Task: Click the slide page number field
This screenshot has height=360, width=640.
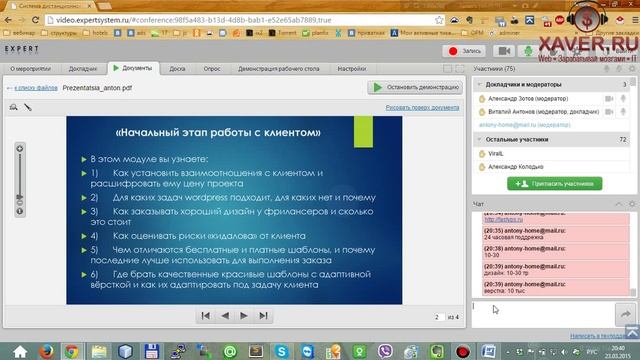Action: [x=439, y=317]
